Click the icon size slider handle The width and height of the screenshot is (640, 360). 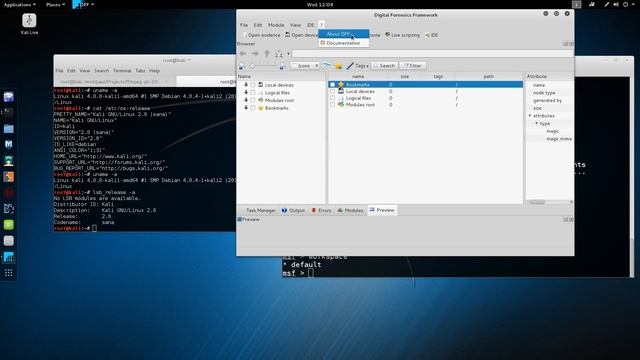[253, 66]
